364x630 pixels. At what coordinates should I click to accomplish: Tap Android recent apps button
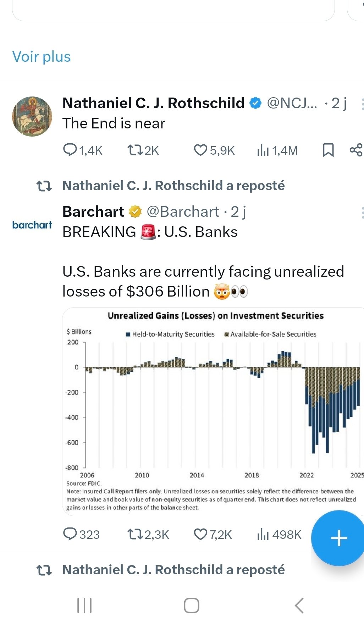click(84, 605)
